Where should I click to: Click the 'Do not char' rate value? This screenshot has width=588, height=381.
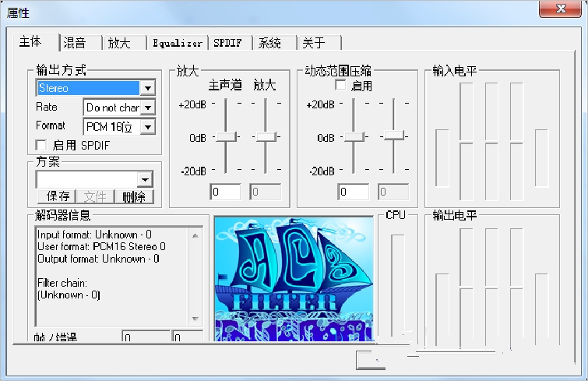coord(112,108)
